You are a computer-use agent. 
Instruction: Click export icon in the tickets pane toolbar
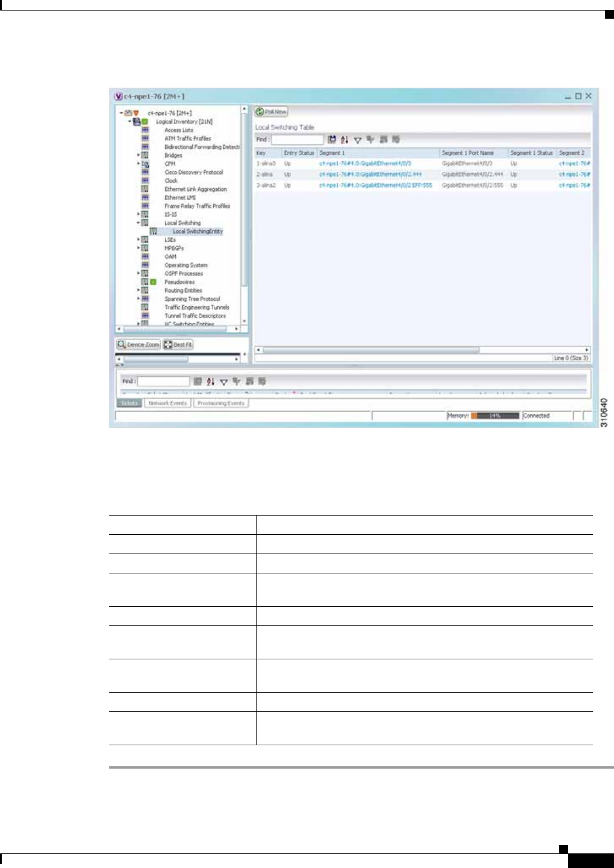click(198, 381)
